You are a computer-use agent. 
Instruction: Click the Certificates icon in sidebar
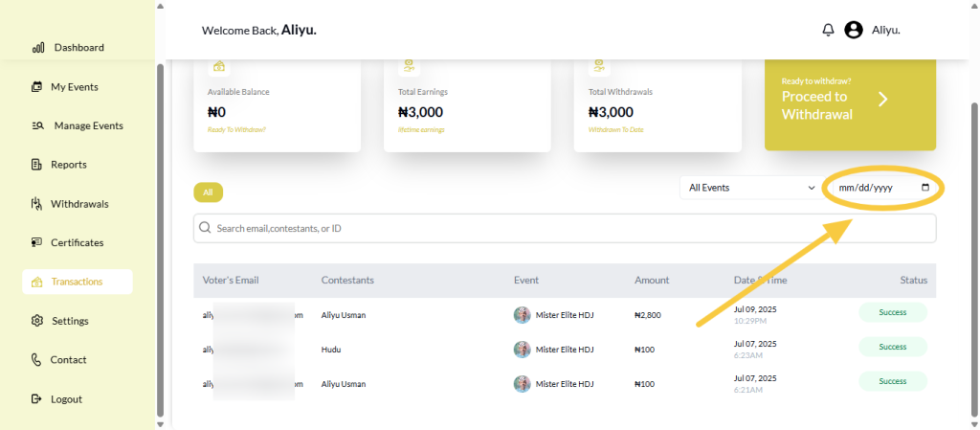click(x=36, y=243)
